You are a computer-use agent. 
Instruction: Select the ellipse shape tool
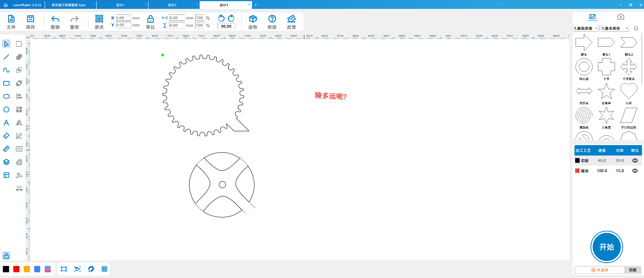tap(6, 96)
